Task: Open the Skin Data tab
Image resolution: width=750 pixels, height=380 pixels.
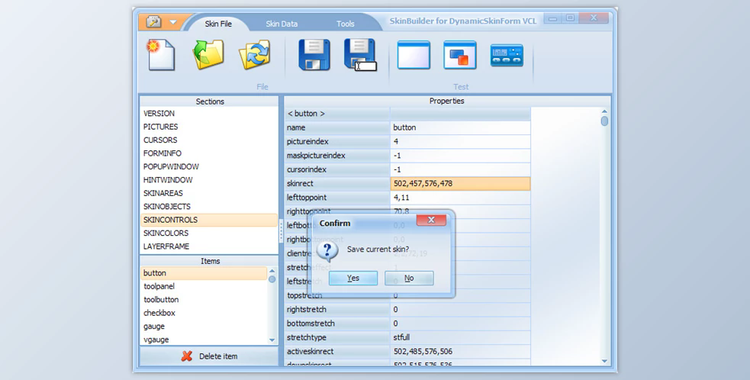Action: pos(282,23)
